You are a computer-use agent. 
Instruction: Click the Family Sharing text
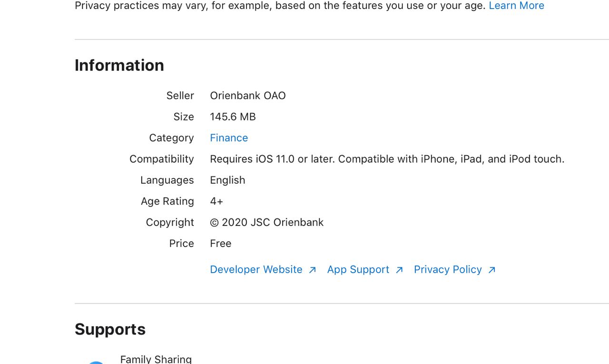coord(156,359)
